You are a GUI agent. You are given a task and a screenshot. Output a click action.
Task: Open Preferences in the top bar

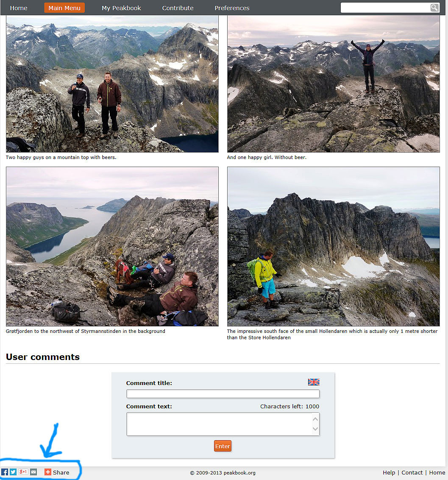pos(232,8)
